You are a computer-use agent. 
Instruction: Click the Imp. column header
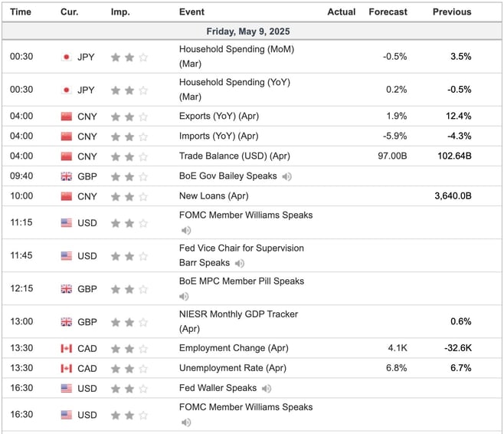pos(120,12)
